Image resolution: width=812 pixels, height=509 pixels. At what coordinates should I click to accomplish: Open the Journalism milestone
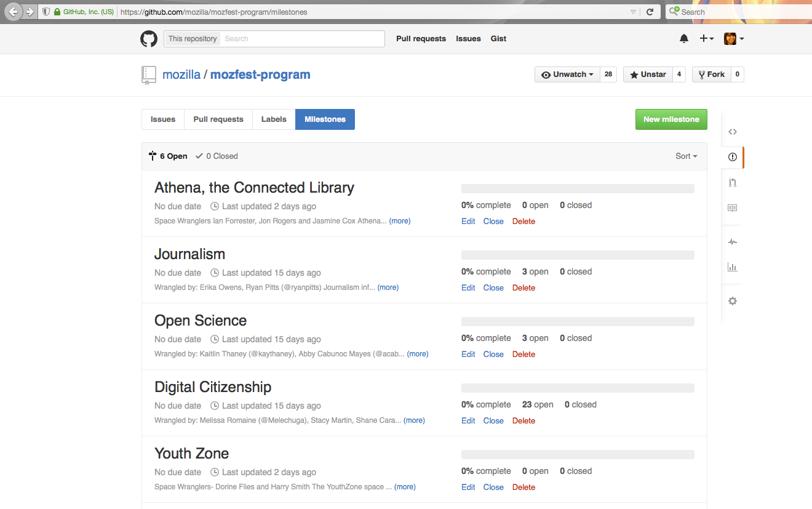[x=189, y=254]
